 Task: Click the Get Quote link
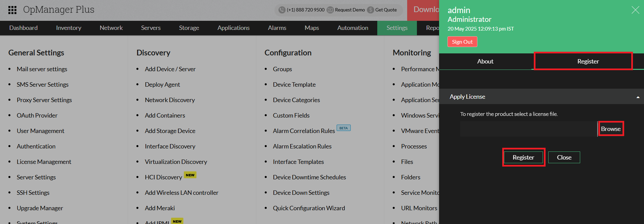[386, 10]
